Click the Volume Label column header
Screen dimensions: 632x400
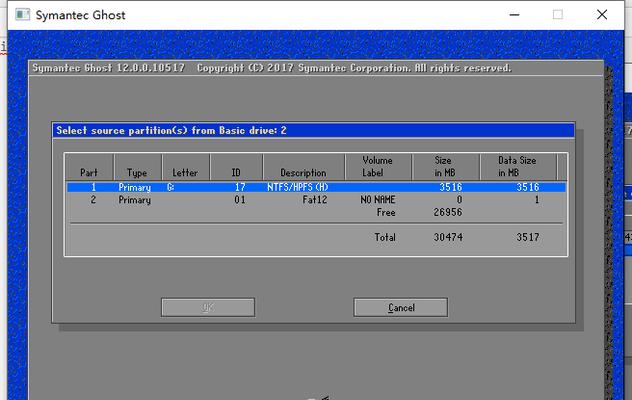(378, 167)
